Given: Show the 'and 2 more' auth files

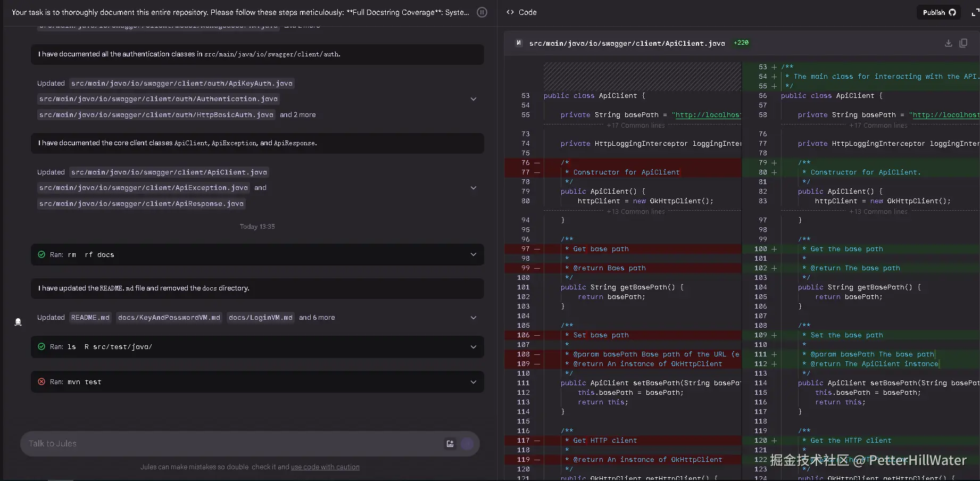Looking at the screenshot, I should 298,115.
